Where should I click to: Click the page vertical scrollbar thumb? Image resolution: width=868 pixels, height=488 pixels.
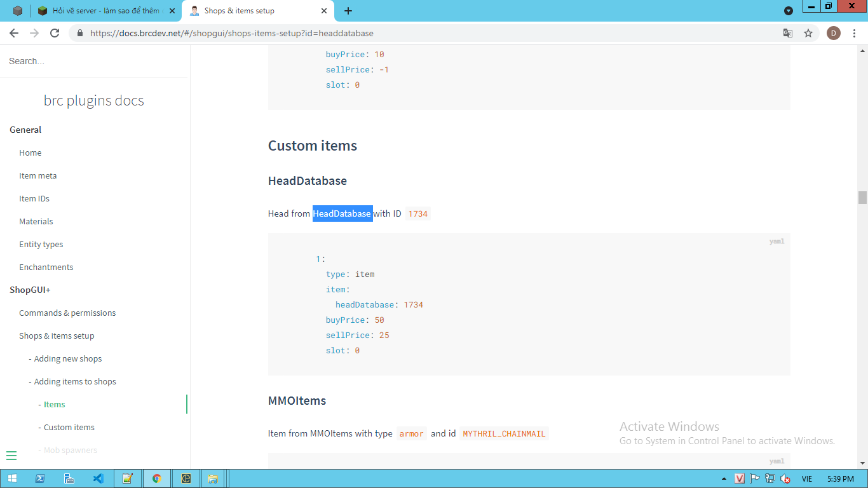pyautogui.click(x=862, y=198)
